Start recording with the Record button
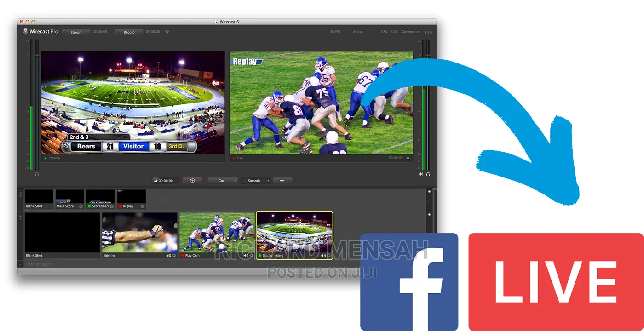The height and width of the screenshot is (331, 644). coord(129,32)
